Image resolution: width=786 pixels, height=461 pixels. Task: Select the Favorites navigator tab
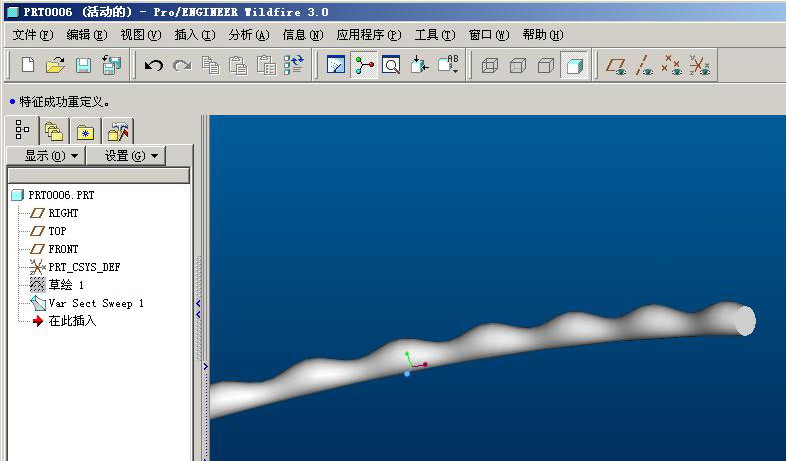tap(86, 132)
